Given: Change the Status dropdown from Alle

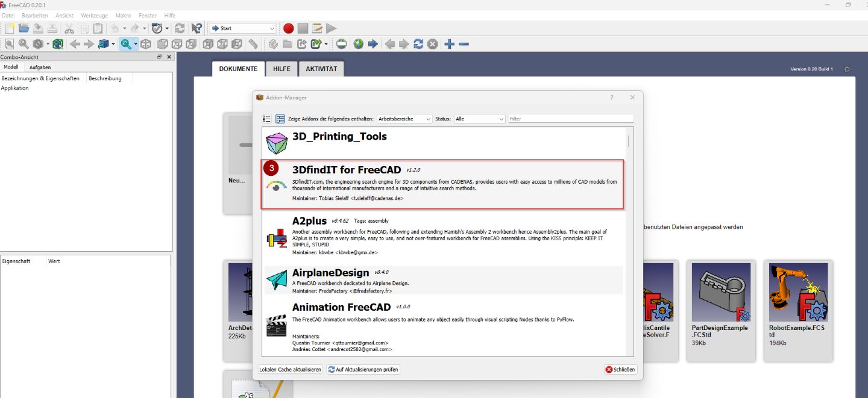Looking at the screenshot, I should (479, 119).
